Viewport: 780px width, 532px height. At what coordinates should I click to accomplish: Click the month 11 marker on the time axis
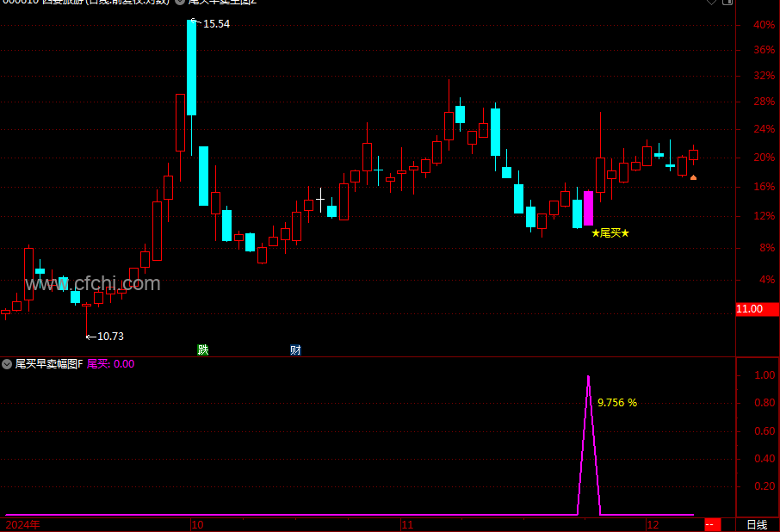[x=407, y=525]
